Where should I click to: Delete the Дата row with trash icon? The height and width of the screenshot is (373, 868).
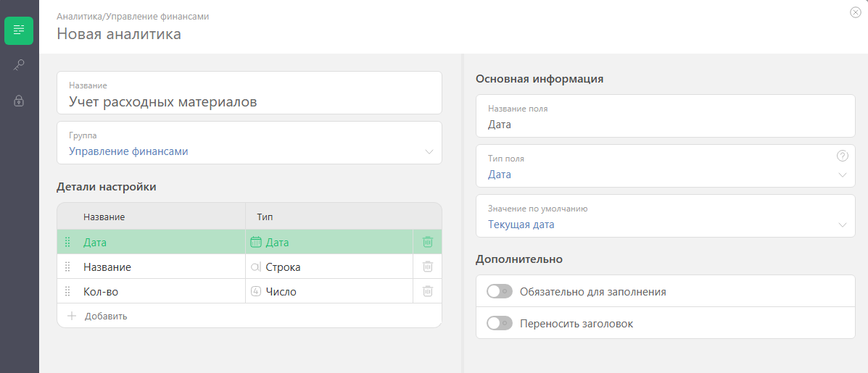tap(427, 242)
